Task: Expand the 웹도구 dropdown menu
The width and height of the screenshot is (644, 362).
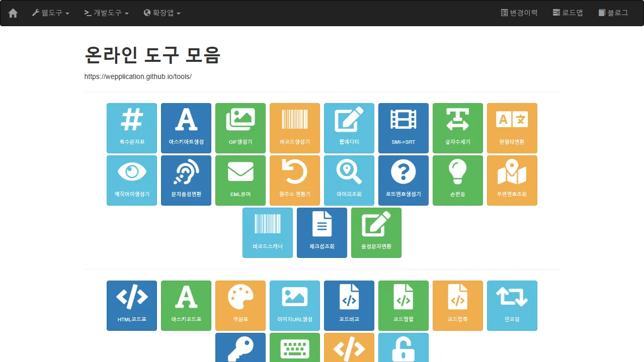Action: tap(50, 13)
